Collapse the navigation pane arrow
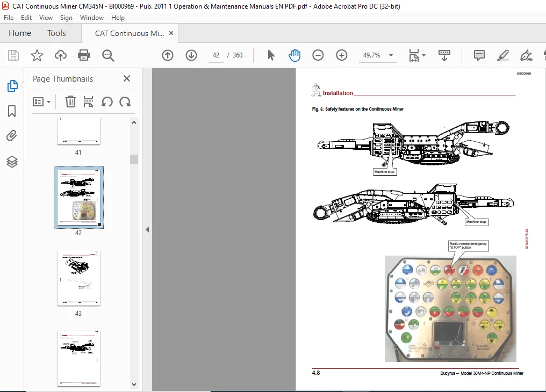 pos(147,230)
